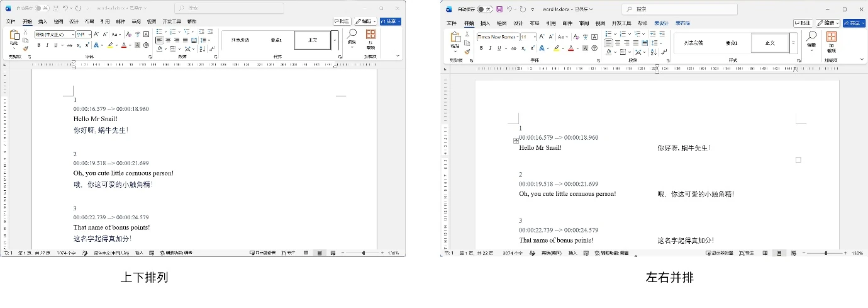The height and width of the screenshot is (308, 868).
Task: Click red font color button in the right window
Action: click(570, 48)
